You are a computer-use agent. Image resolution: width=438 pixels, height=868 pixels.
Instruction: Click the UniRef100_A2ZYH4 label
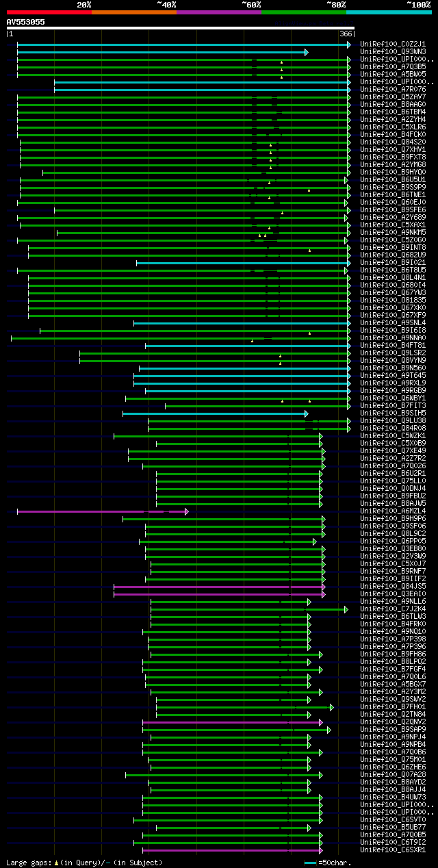(393, 120)
